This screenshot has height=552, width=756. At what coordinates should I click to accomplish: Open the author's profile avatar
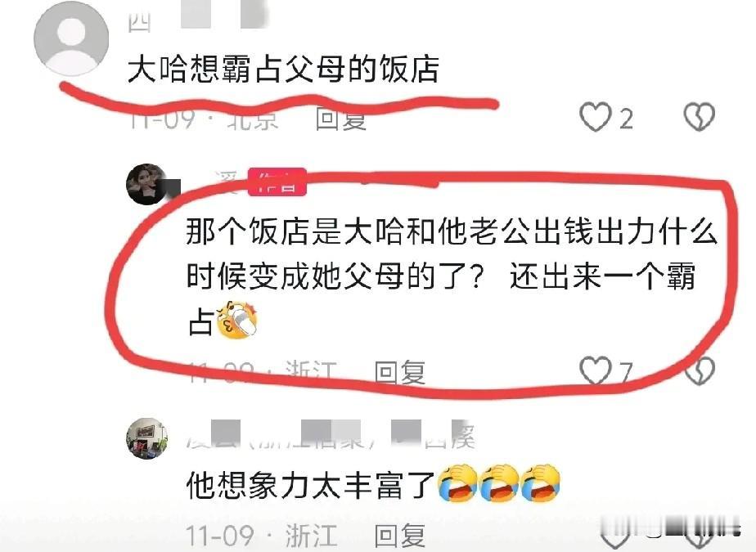146,185
